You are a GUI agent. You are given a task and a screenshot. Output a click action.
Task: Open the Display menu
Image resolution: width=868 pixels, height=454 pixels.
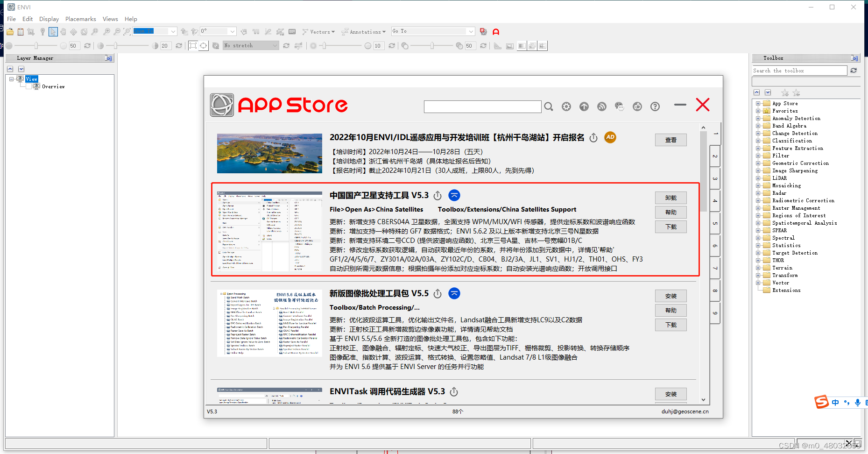coord(49,19)
